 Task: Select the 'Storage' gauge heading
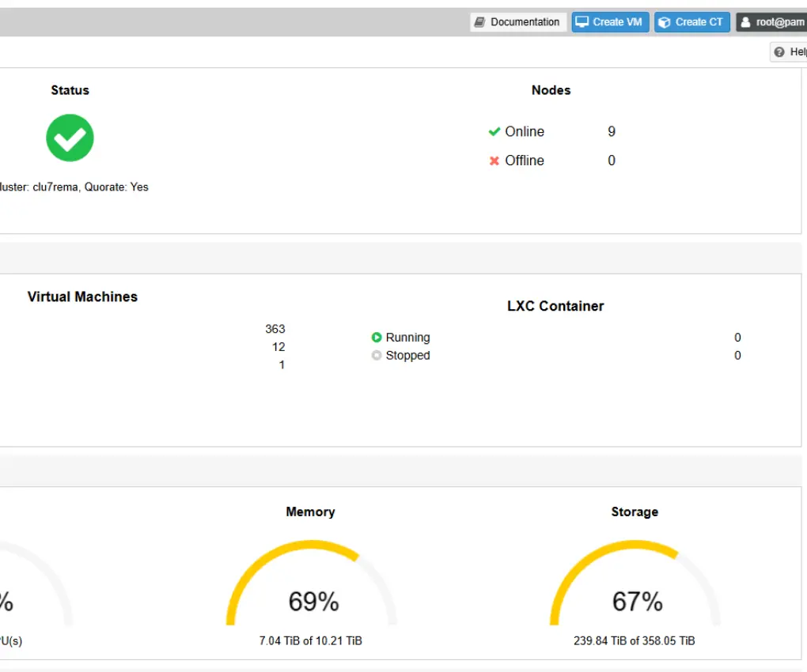635,512
